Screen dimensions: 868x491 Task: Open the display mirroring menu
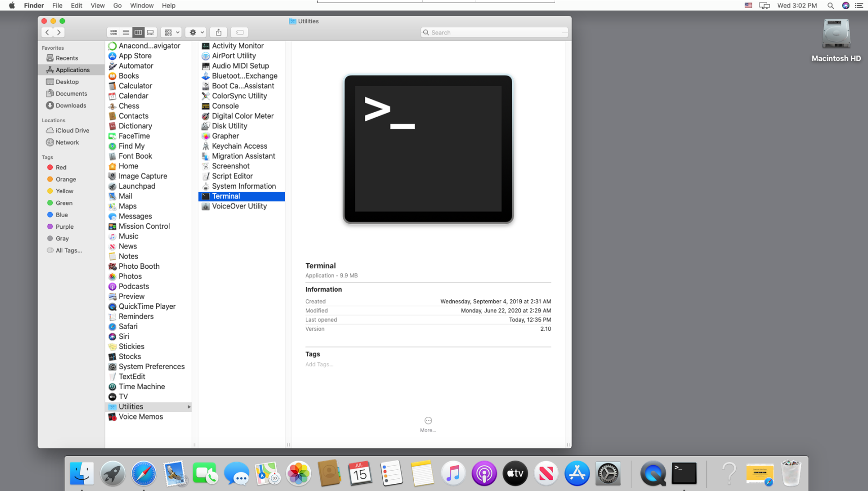(765, 6)
